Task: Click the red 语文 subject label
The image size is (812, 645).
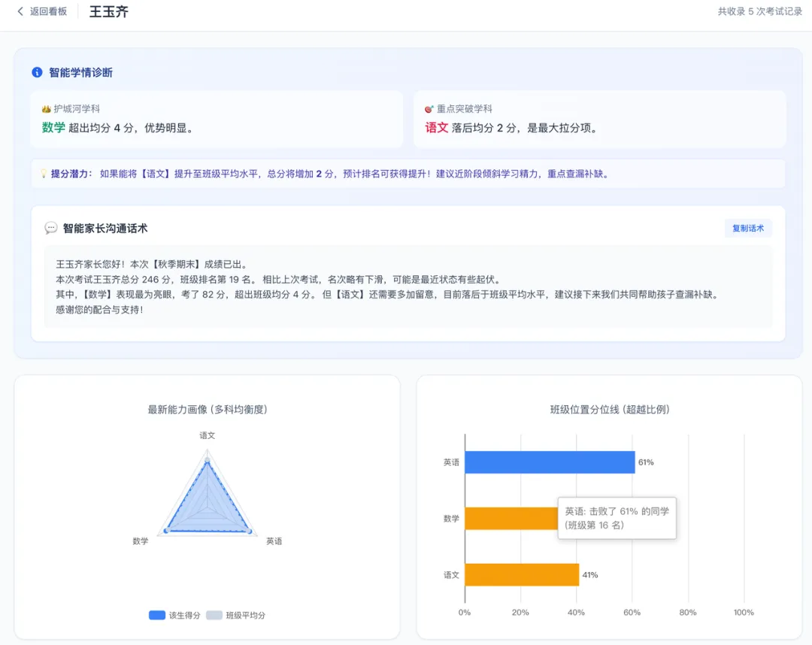Action: click(437, 128)
